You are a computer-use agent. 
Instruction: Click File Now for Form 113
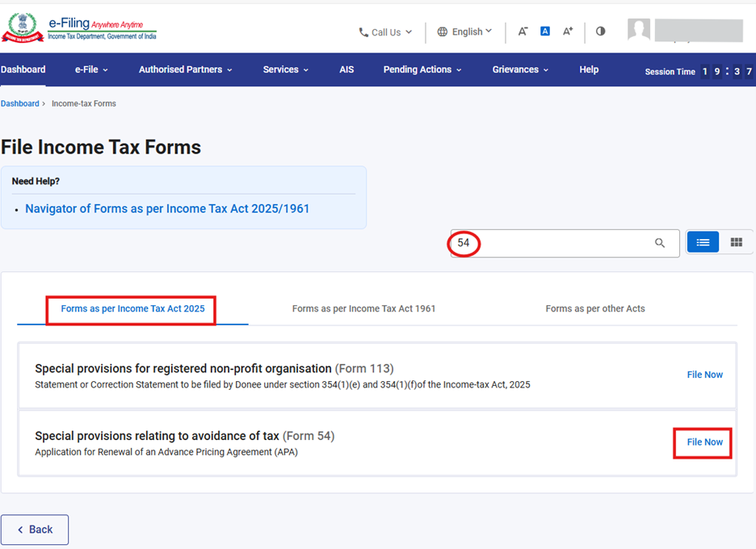[704, 375]
